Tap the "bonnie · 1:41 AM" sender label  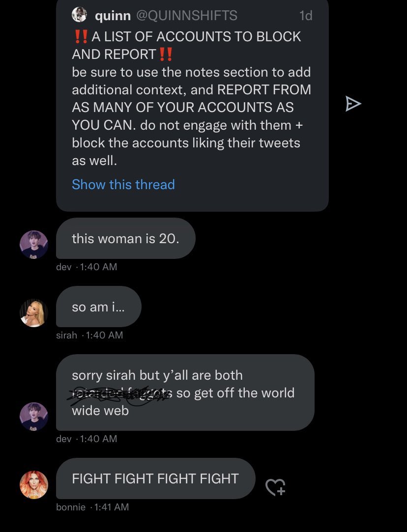tap(92, 507)
